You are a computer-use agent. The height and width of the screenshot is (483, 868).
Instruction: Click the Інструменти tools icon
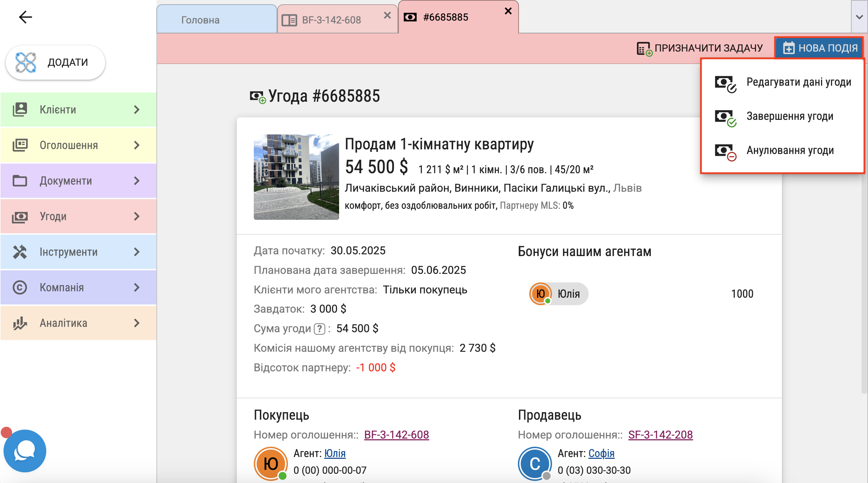(20, 252)
